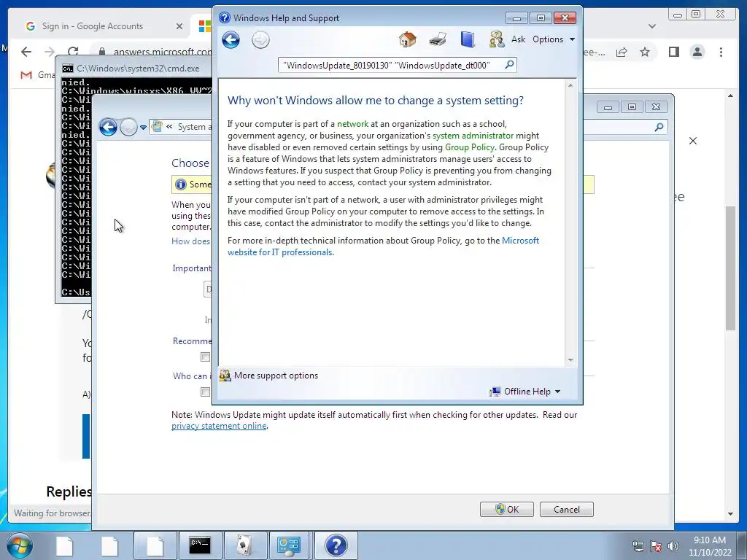Open the volume speaker tray icon
This screenshot has height=560, width=747.
[x=673, y=546]
